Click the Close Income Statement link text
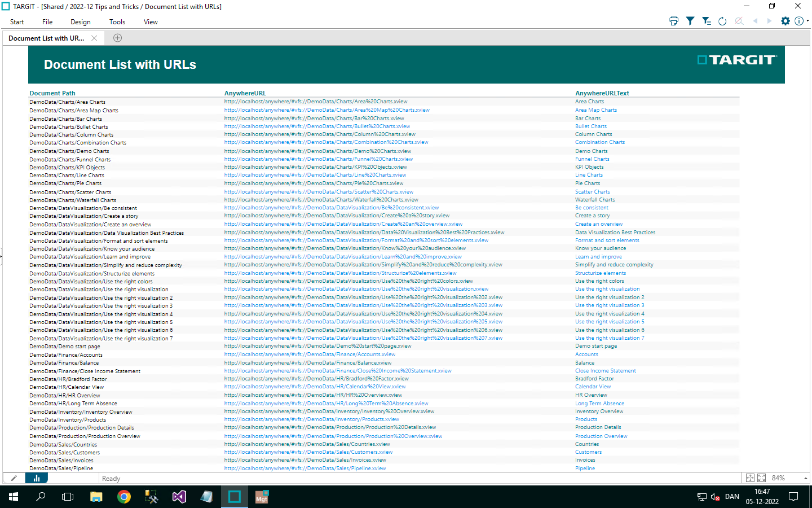812x508 pixels. [x=606, y=371]
